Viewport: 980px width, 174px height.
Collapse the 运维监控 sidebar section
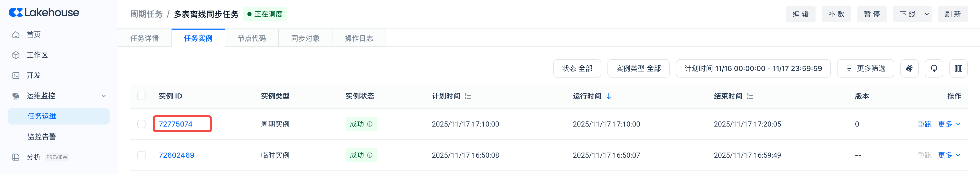point(103,96)
